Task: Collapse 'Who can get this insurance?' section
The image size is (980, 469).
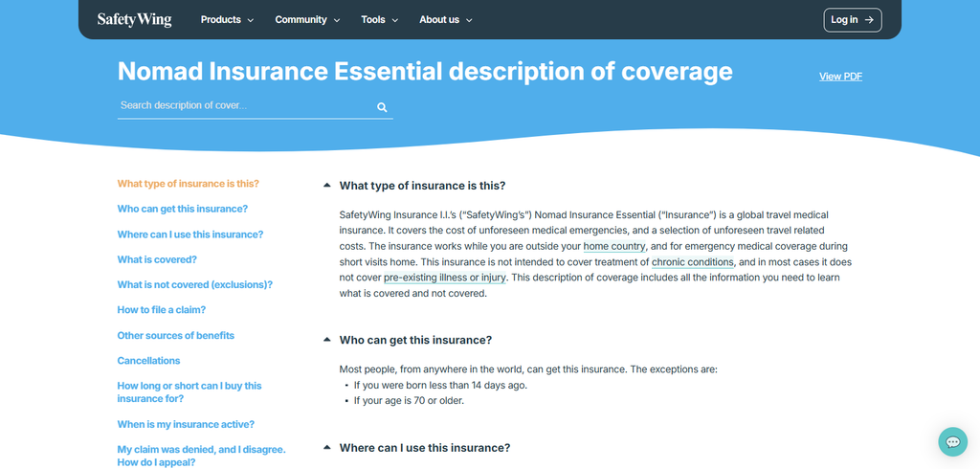Action: [327, 340]
